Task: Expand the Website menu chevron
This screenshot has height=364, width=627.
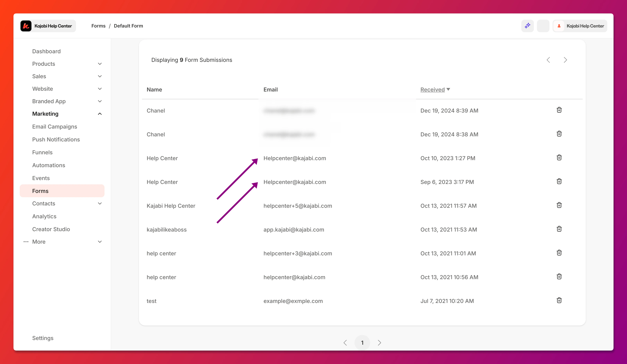Action: pyautogui.click(x=100, y=89)
